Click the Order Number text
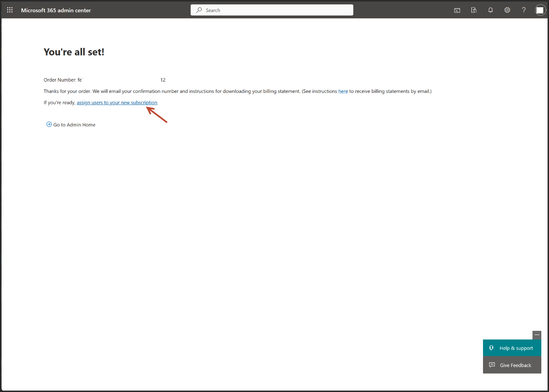Screen dimensions: 549x392 [60, 80]
